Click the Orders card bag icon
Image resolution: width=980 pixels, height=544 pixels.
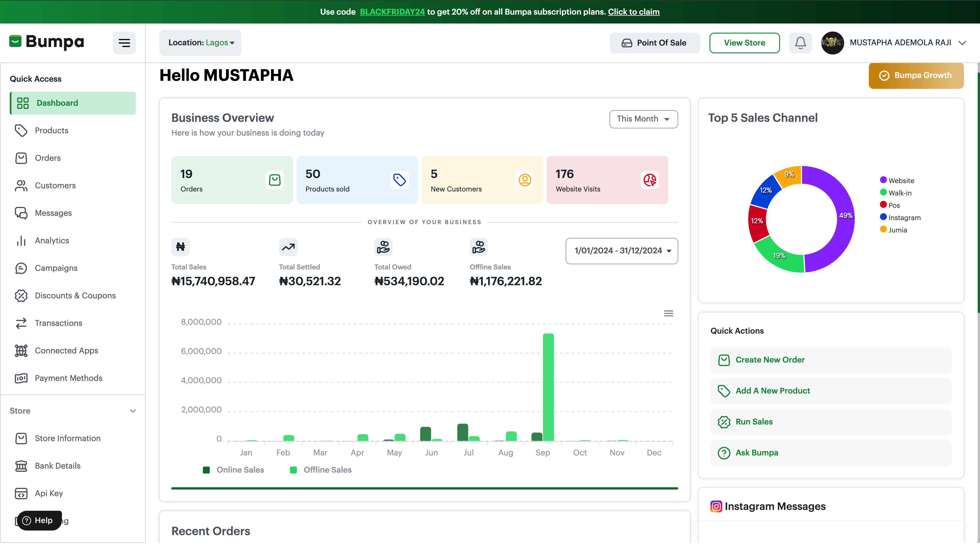[275, 180]
